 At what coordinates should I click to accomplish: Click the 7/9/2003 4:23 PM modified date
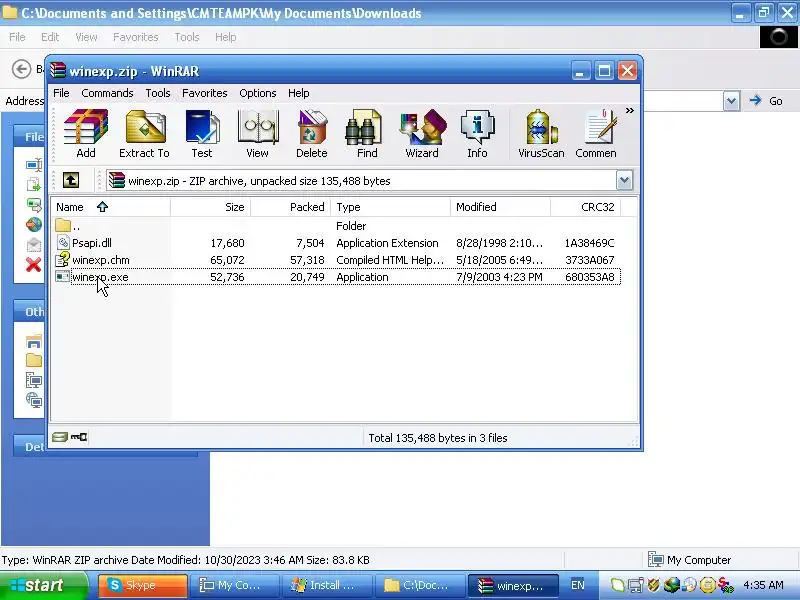[x=499, y=277]
